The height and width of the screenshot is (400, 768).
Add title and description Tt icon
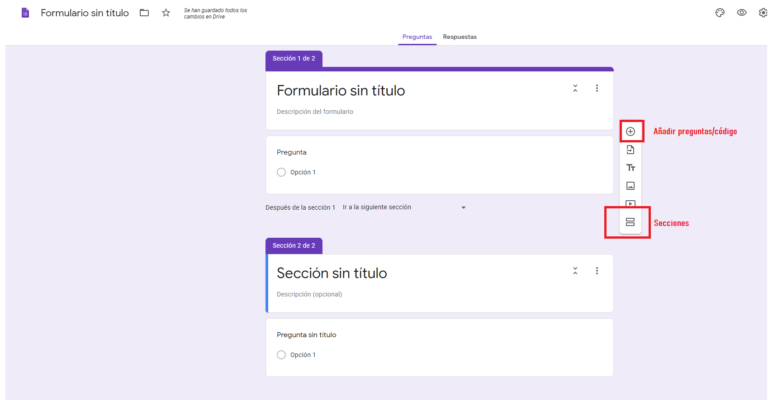(x=630, y=168)
